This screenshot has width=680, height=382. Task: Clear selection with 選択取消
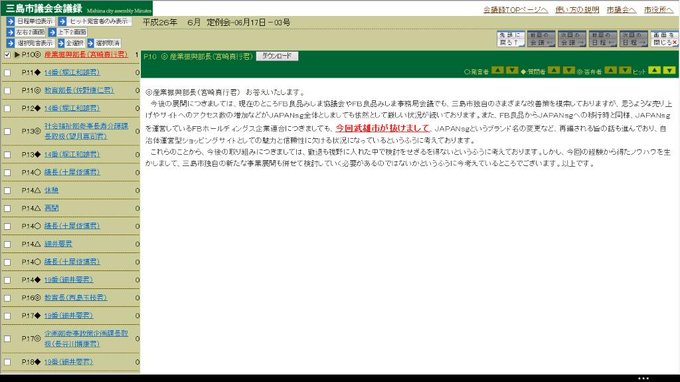point(104,43)
